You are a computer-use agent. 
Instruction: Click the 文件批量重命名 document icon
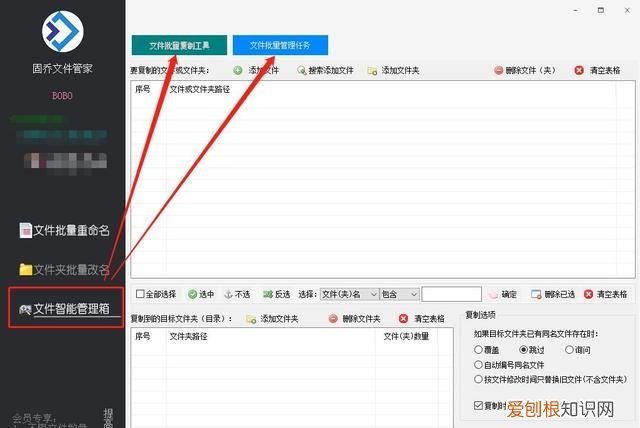coord(25,231)
